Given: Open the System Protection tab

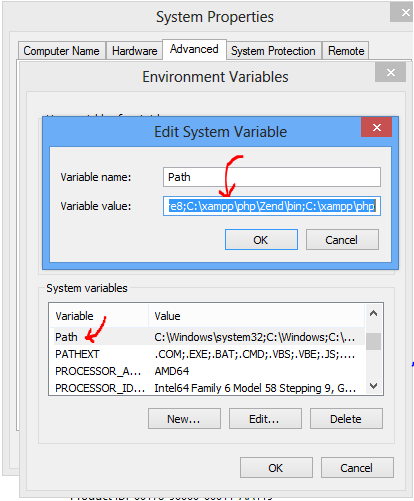Looking at the screenshot, I should 273,51.
